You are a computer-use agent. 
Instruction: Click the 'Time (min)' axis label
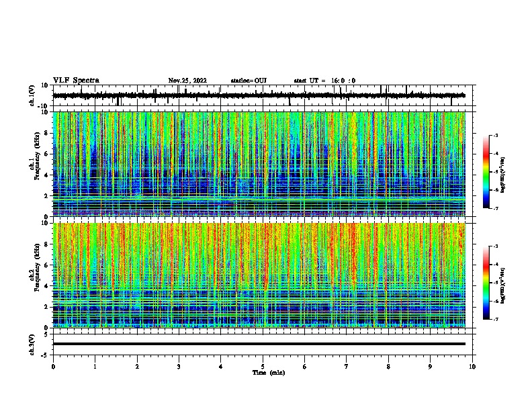[x=269, y=373]
